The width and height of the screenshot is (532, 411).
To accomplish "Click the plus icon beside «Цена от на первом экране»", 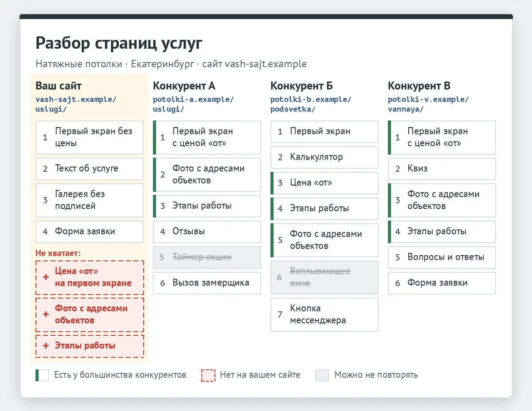I will pos(46,277).
